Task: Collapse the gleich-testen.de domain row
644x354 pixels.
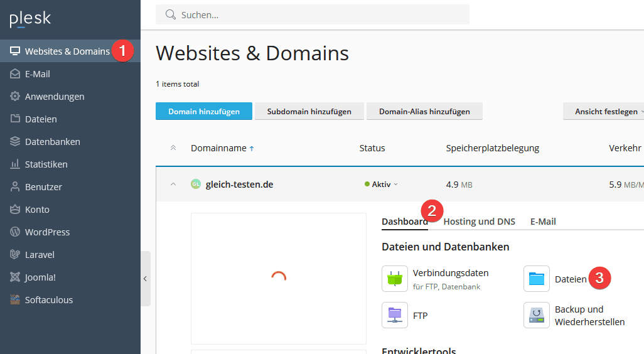Action: coord(173,185)
